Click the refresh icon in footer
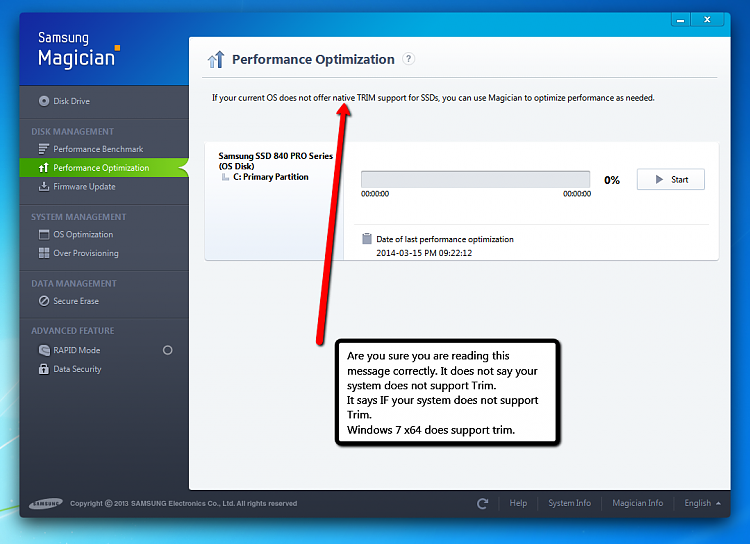This screenshot has width=750, height=544. tap(483, 503)
